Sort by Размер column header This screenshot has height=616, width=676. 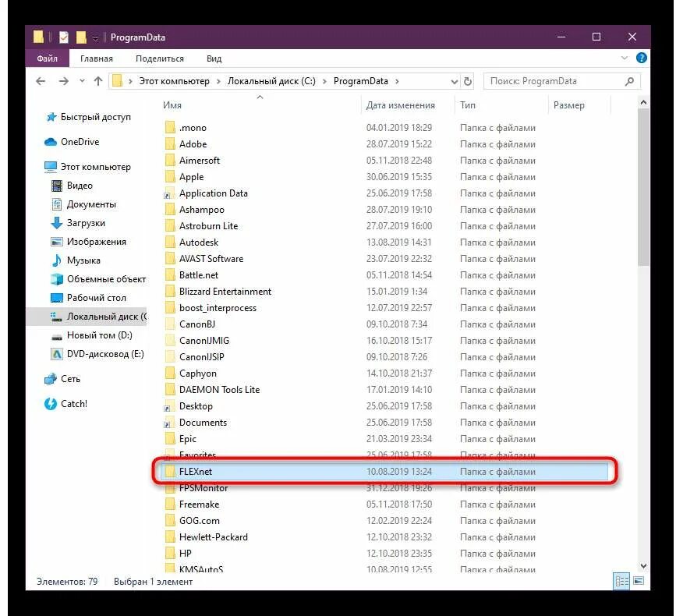569,105
